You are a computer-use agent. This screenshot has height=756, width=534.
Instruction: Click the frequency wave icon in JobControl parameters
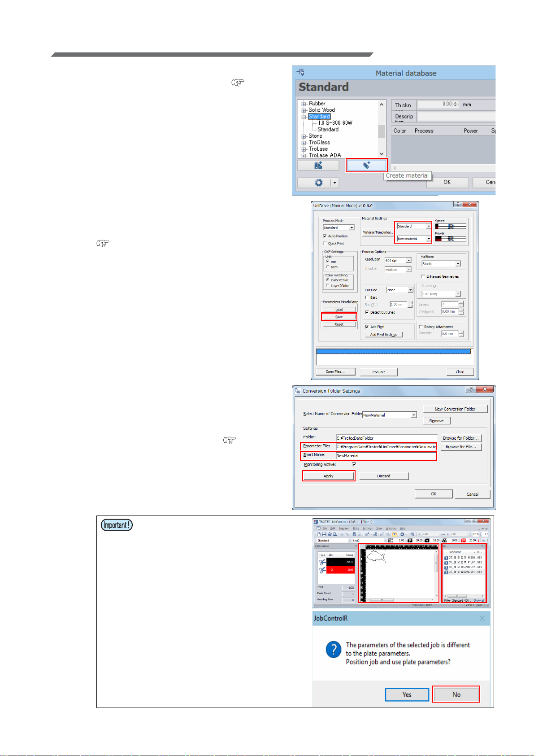[444, 541]
